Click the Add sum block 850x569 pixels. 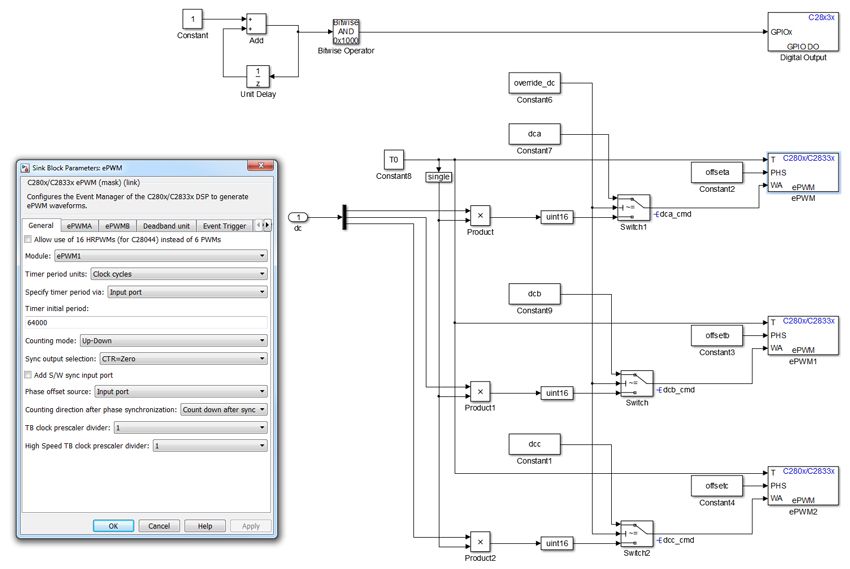[257, 22]
